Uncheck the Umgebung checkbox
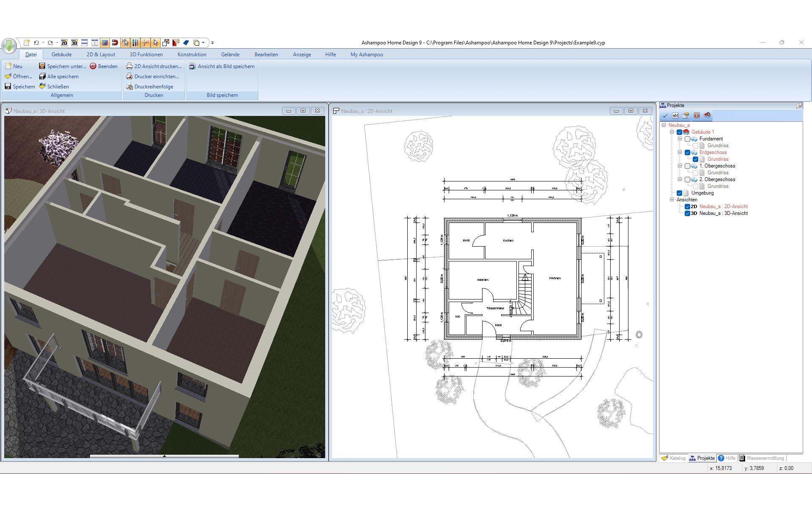Viewport: 812px width, 511px height. tap(680, 193)
